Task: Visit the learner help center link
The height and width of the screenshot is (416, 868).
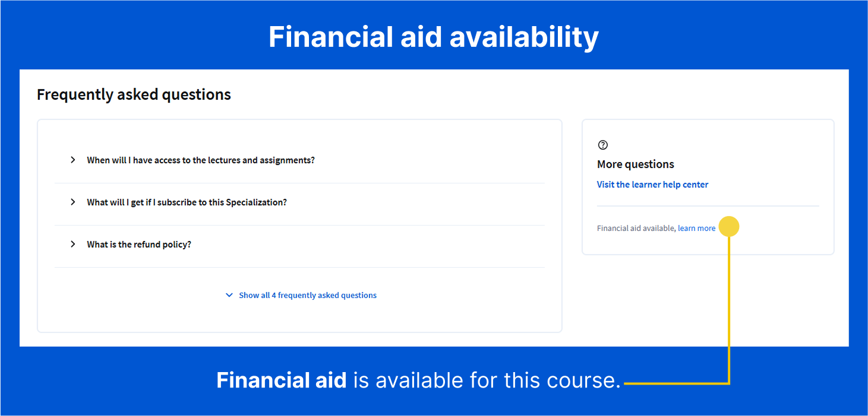Action: [x=652, y=185]
